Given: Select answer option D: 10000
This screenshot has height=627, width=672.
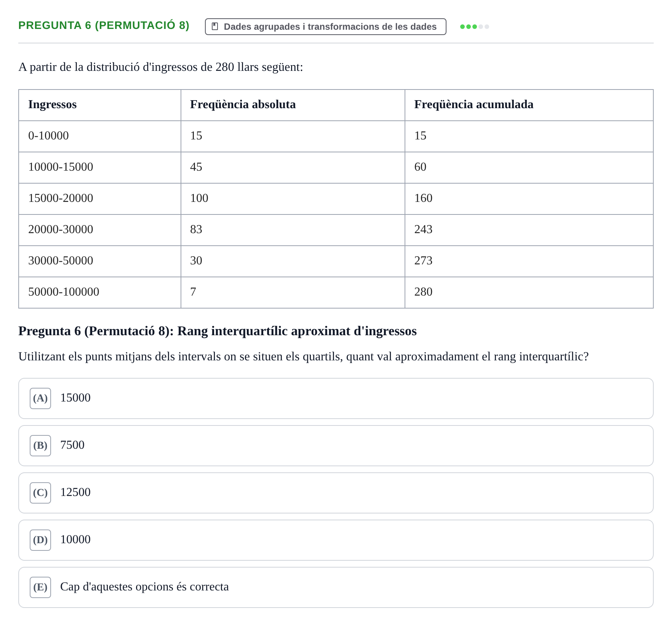Looking at the screenshot, I should [336, 540].
